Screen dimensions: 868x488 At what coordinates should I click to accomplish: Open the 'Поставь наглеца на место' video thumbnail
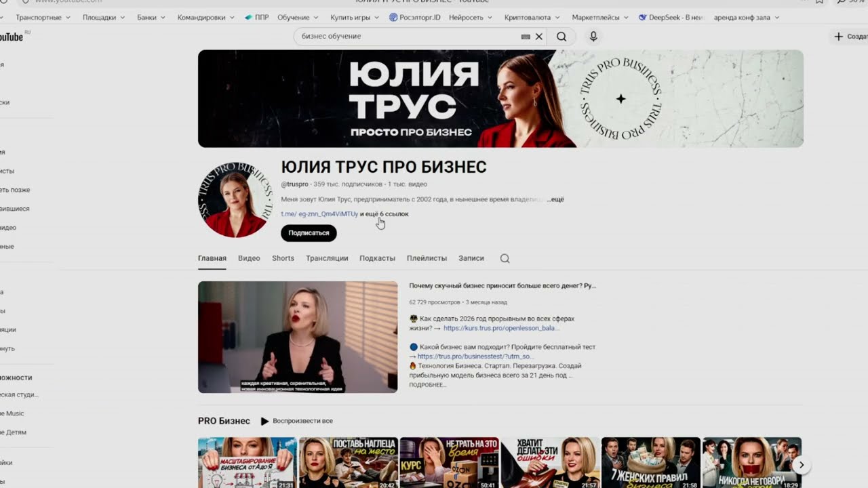(349, 463)
